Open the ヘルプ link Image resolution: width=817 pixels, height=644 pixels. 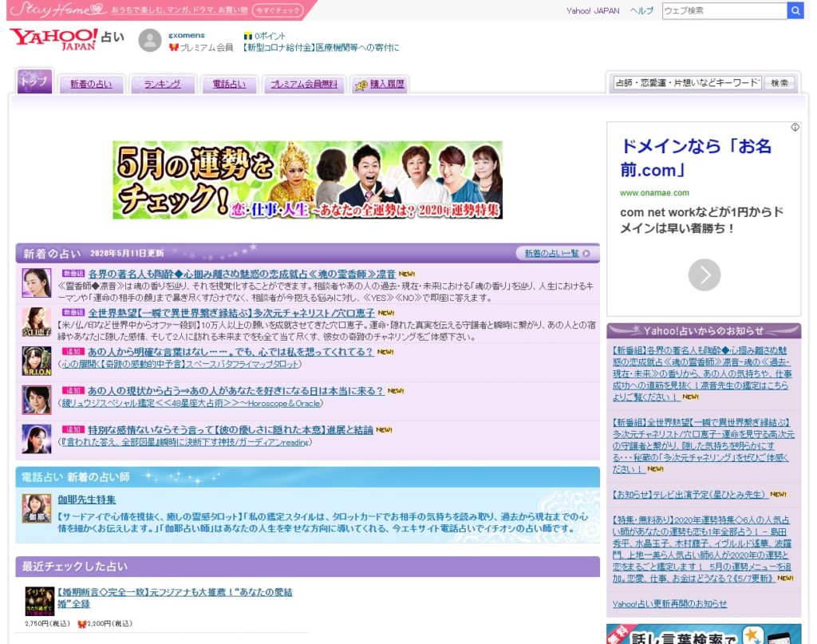point(641,10)
